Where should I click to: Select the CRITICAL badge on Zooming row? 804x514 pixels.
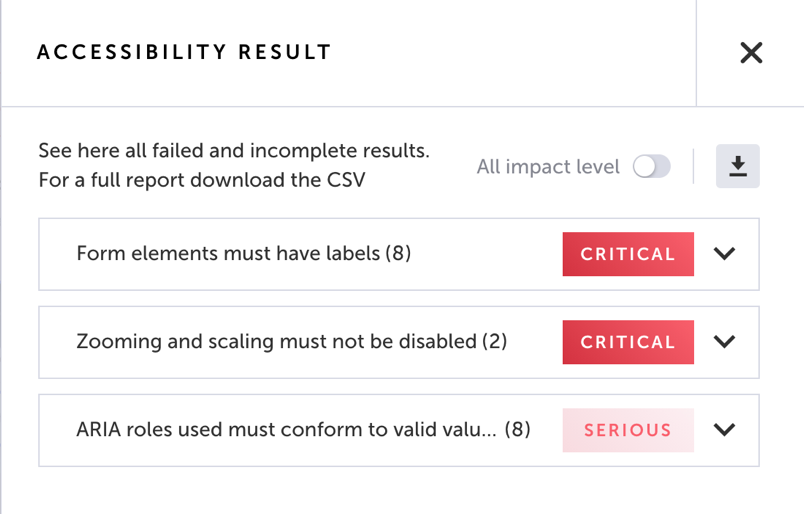coord(628,342)
